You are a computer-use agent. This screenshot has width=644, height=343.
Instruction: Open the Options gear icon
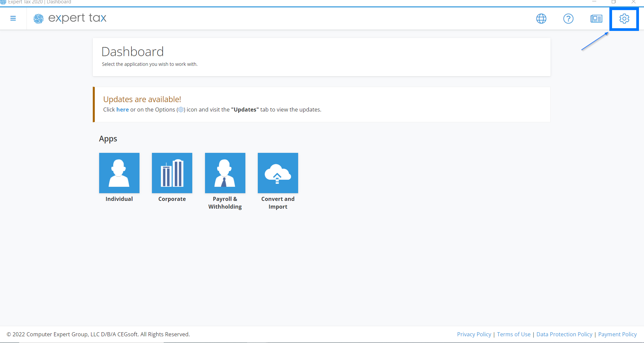click(624, 18)
